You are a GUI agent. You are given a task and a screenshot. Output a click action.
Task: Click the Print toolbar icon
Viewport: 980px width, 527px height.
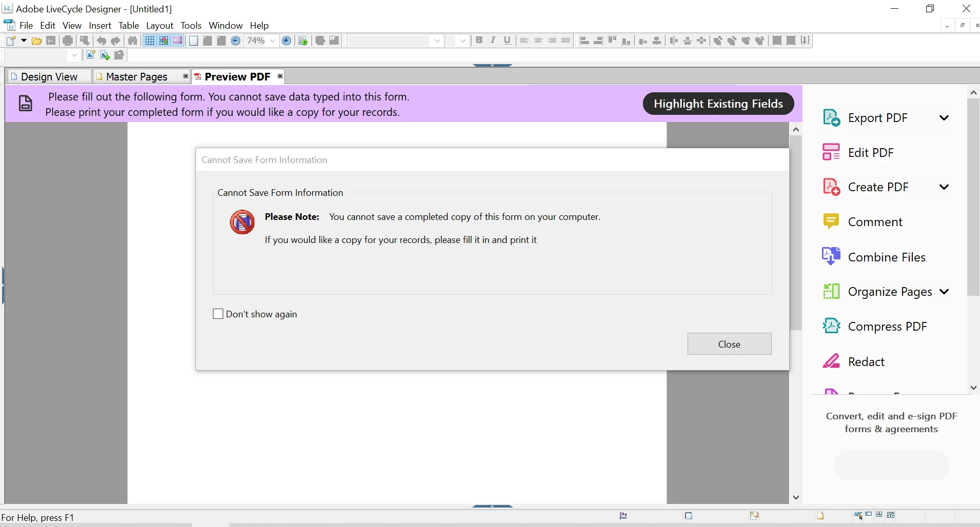click(68, 41)
